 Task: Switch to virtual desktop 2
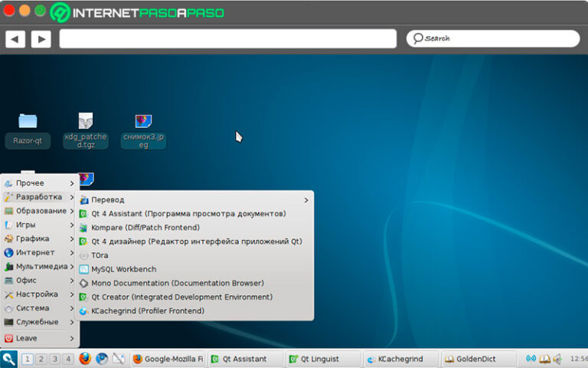(41, 358)
